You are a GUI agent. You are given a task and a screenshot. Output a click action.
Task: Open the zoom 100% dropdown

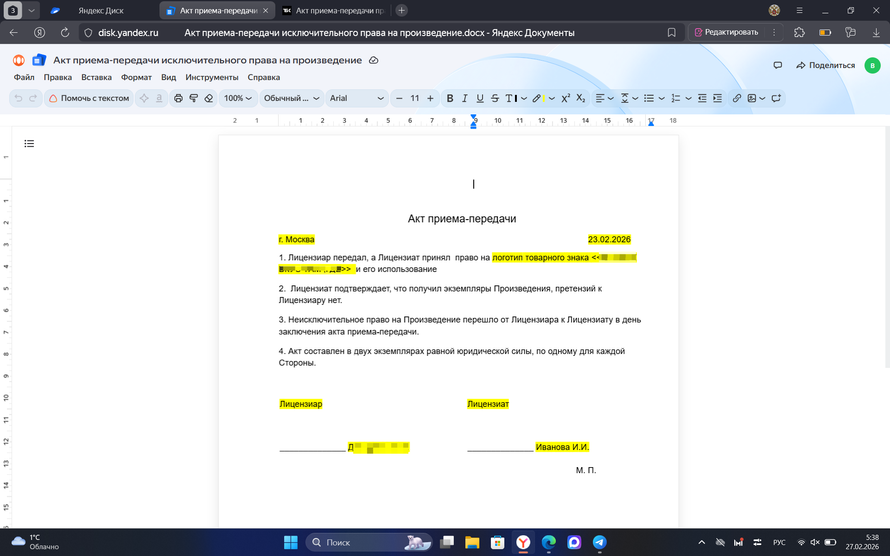tap(238, 98)
